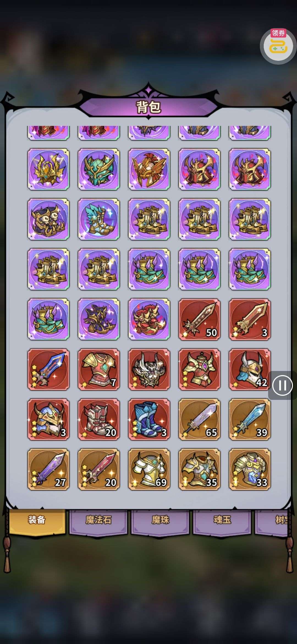The image size is (297, 644).
Task: Choose the ice-blue sword showing 39
Action: click(x=250, y=419)
